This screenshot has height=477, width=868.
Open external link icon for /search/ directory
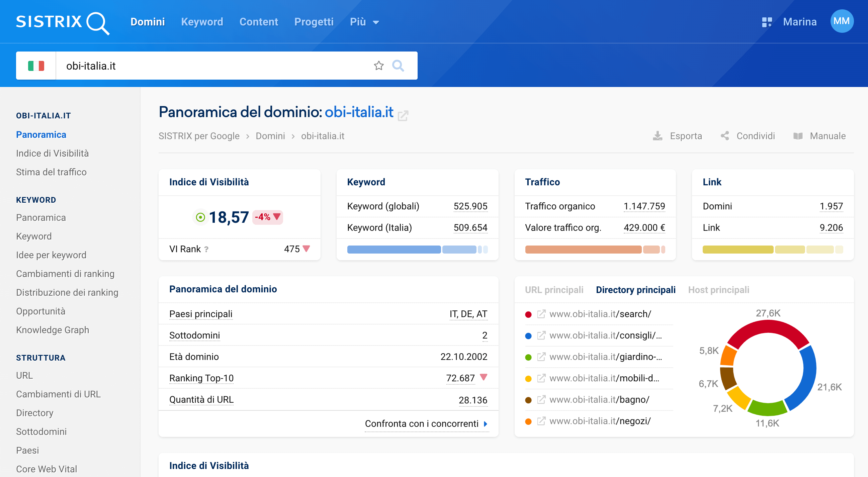[x=541, y=314]
